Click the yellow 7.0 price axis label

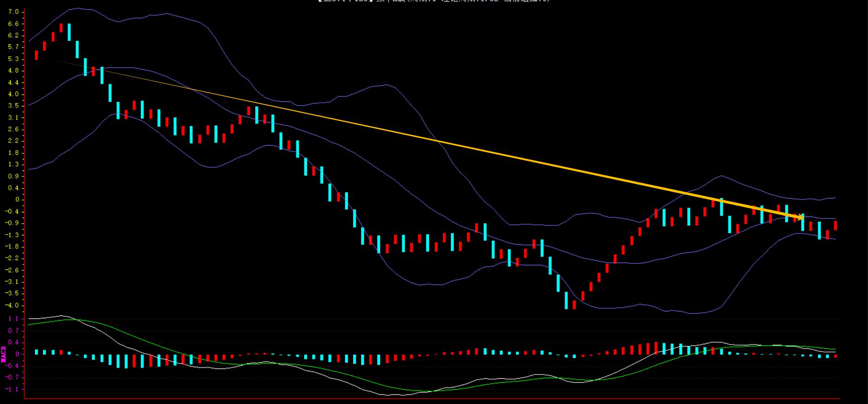pyautogui.click(x=13, y=12)
